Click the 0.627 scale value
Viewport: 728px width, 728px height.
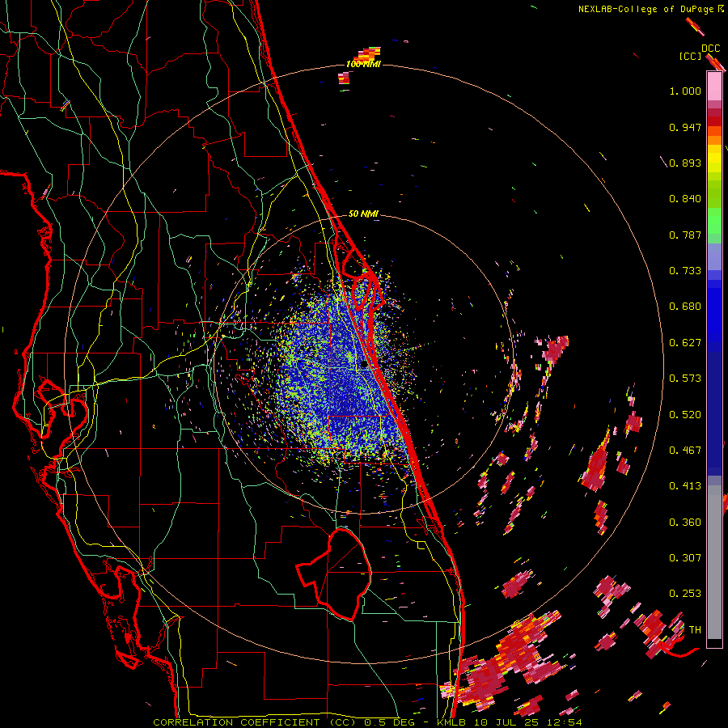(x=685, y=343)
